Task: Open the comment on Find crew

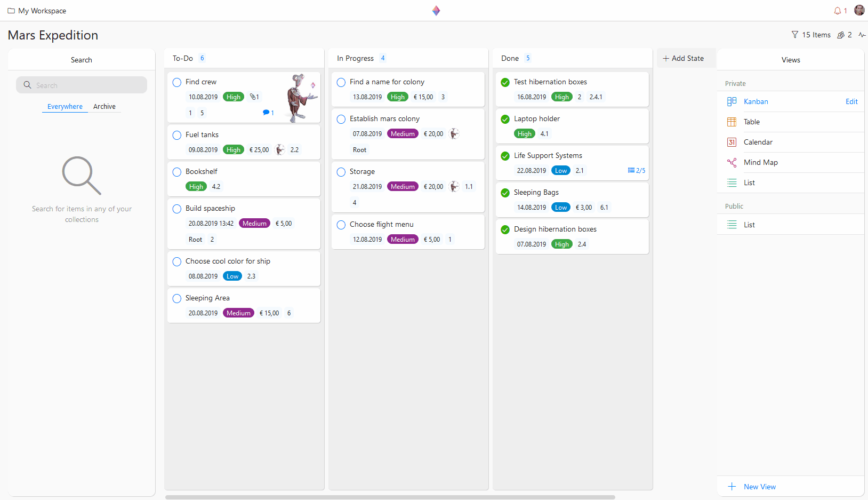Action: point(267,113)
